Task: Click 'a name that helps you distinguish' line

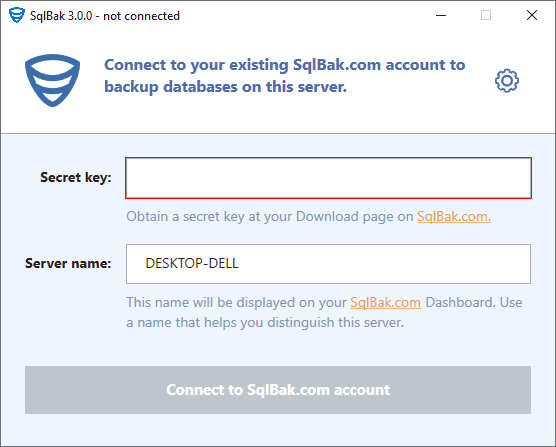Action: tap(265, 323)
